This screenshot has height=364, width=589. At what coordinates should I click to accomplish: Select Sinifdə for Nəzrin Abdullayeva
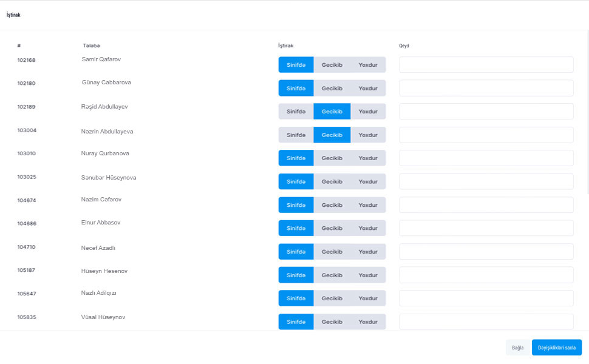click(296, 135)
